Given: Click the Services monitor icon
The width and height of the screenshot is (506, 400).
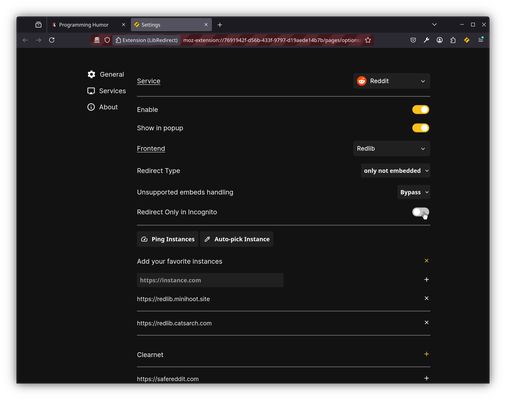Looking at the screenshot, I should coord(91,91).
